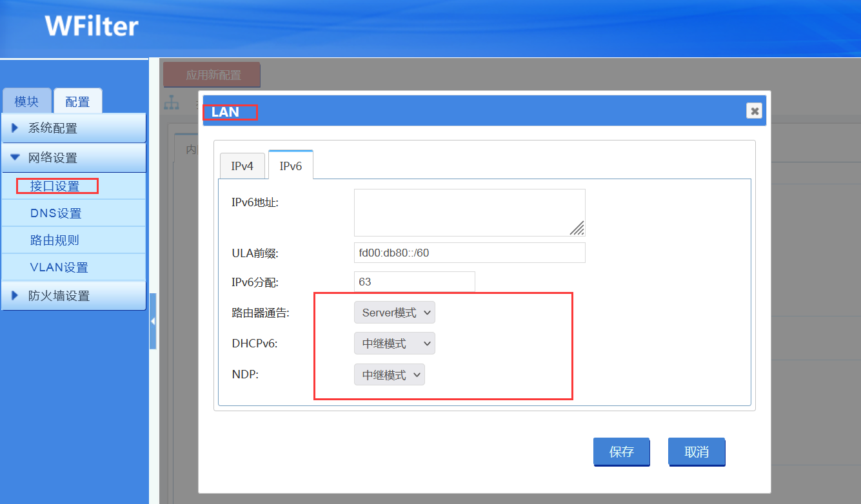Click the 取消 button

point(697,452)
